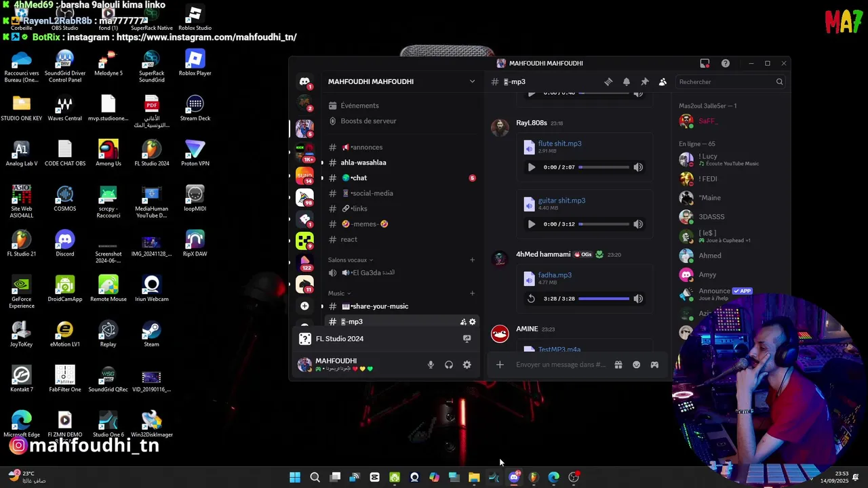Seek in fadha.mp3 progress bar
Screen dimensions: 868x488
[x=604, y=299]
